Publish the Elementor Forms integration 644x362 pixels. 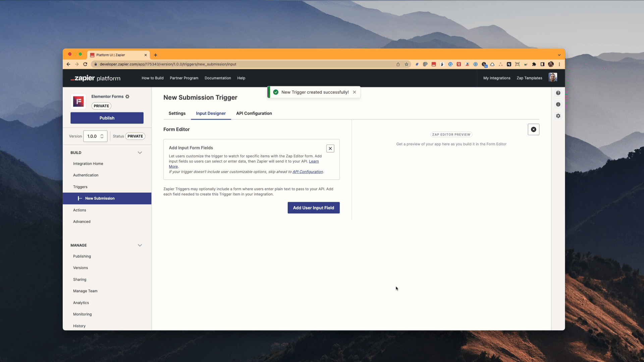107,118
